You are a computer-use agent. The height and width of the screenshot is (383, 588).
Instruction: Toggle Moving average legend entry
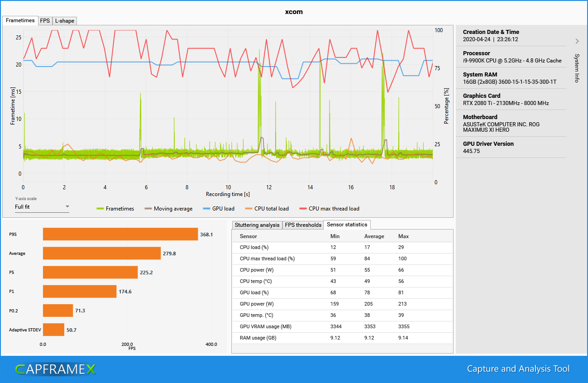click(168, 209)
